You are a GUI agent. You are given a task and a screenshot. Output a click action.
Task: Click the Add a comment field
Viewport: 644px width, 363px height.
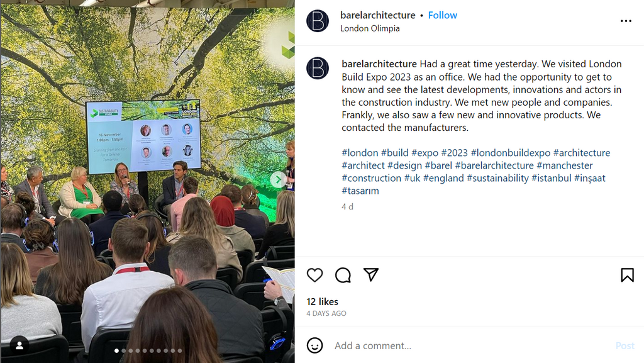472,346
